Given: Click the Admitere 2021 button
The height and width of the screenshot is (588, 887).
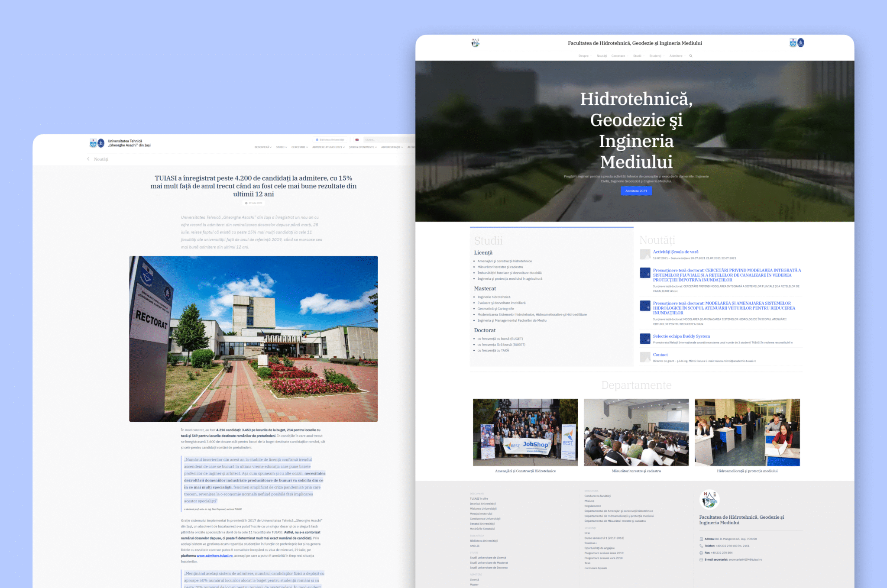Looking at the screenshot, I should [636, 191].
